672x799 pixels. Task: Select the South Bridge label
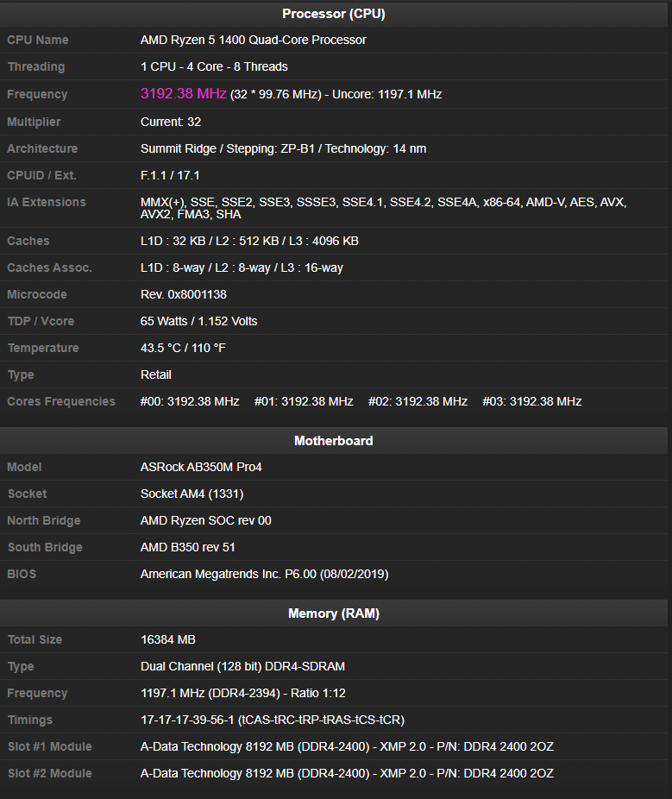(45, 547)
